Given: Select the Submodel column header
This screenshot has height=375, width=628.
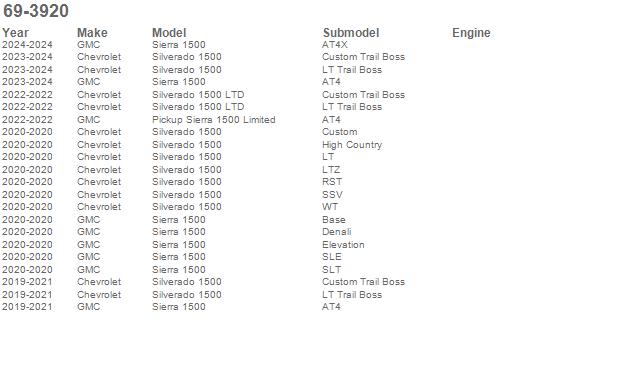Looking at the screenshot, I should pyautogui.click(x=351, y=33).
